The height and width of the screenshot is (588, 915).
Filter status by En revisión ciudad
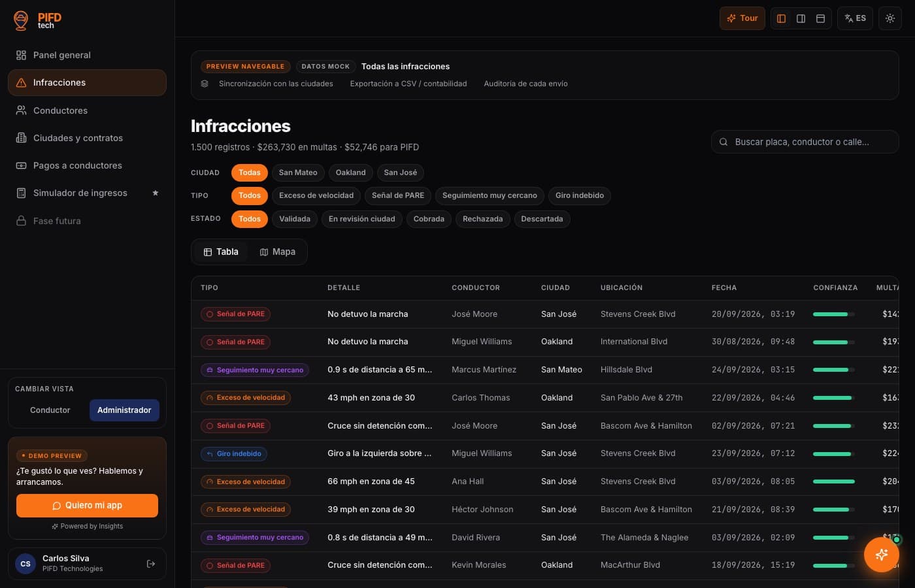pos(362,219)
